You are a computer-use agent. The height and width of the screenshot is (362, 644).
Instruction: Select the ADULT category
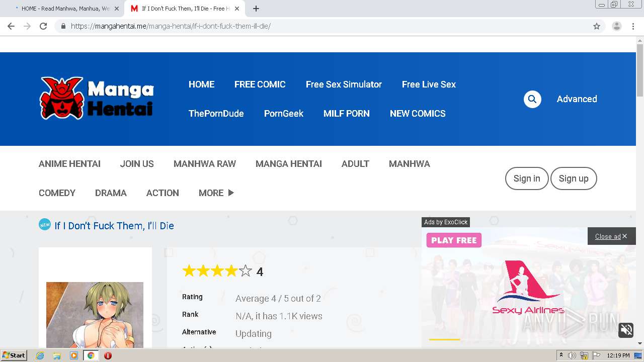(x=355, y=164)
